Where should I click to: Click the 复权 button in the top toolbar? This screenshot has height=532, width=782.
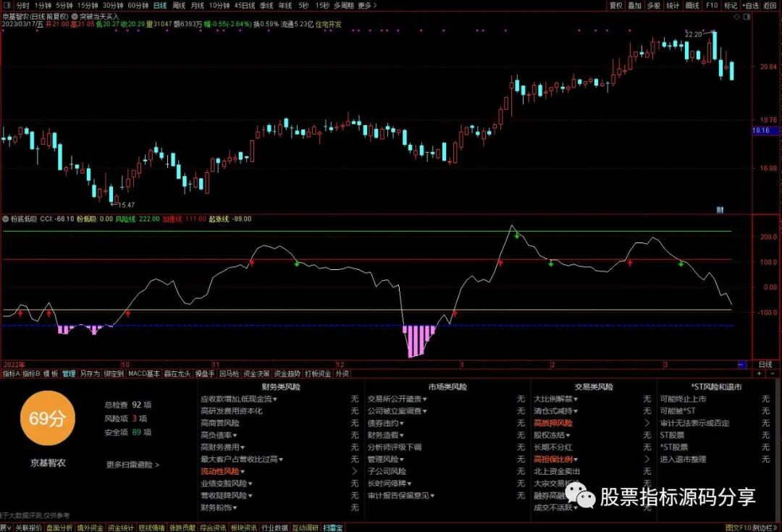[616, 6]
